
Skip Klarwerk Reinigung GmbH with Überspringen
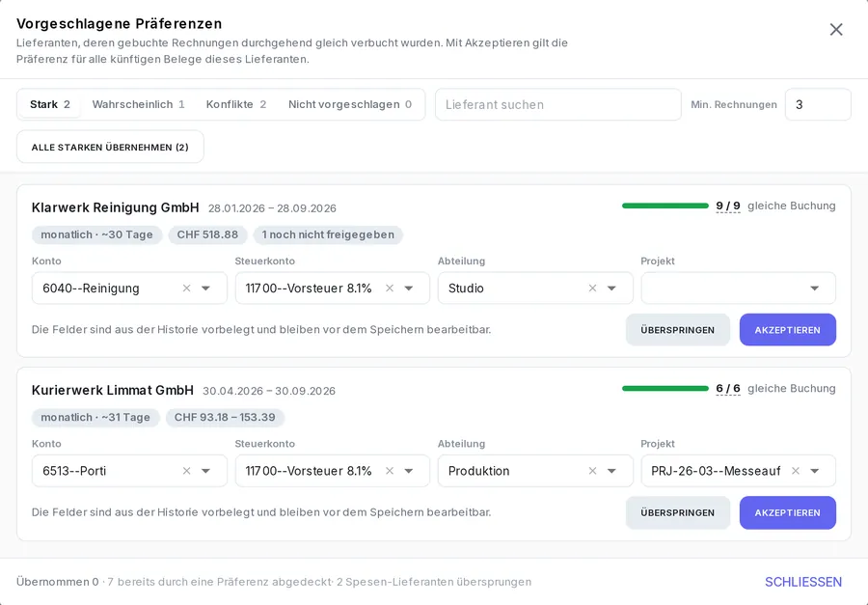[678, 330]
